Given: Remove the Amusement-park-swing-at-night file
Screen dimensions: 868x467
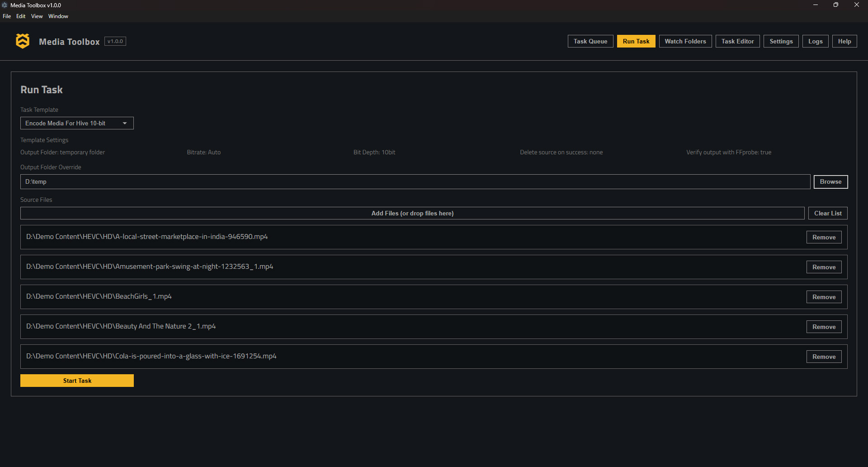Looking at the screenshot, I should coord(824,267).
